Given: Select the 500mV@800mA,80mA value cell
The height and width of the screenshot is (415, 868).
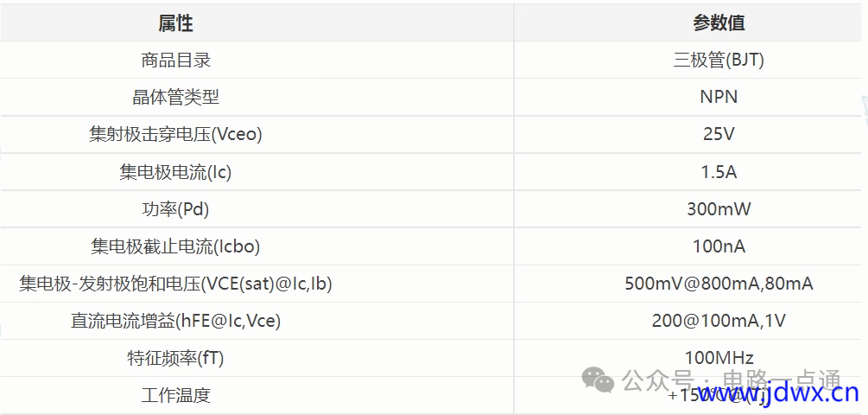Looking at the screenshot, I should click(719, 284).
